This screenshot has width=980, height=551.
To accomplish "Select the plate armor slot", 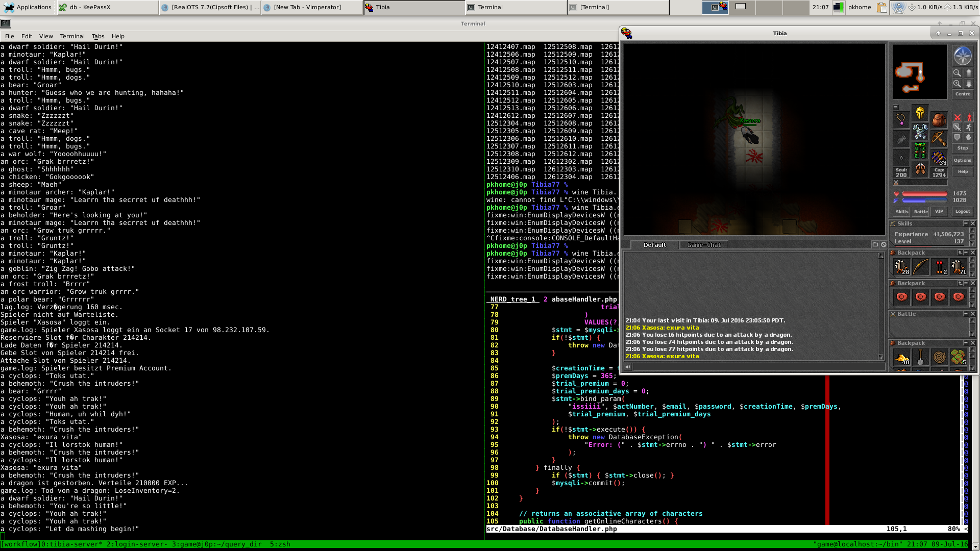I will pos(920,132).
